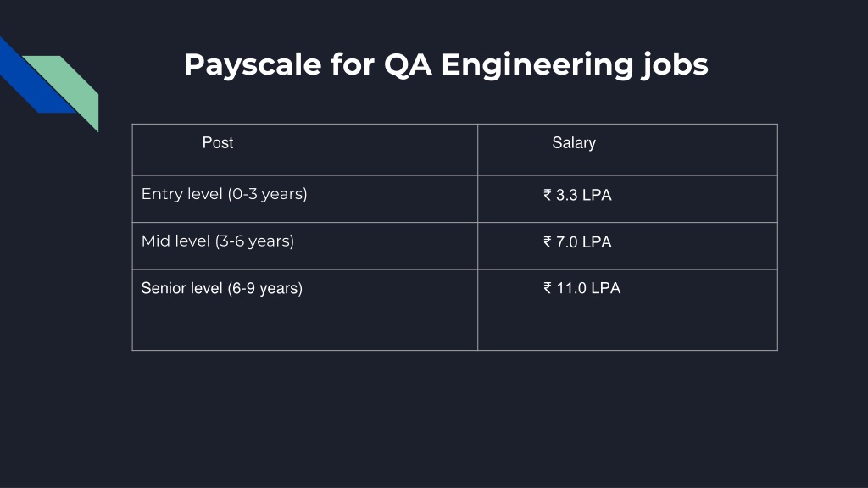This screenshot has height=488, width=868.
Task: Select the 'Salary' header cell
Action: pos(627,149)
